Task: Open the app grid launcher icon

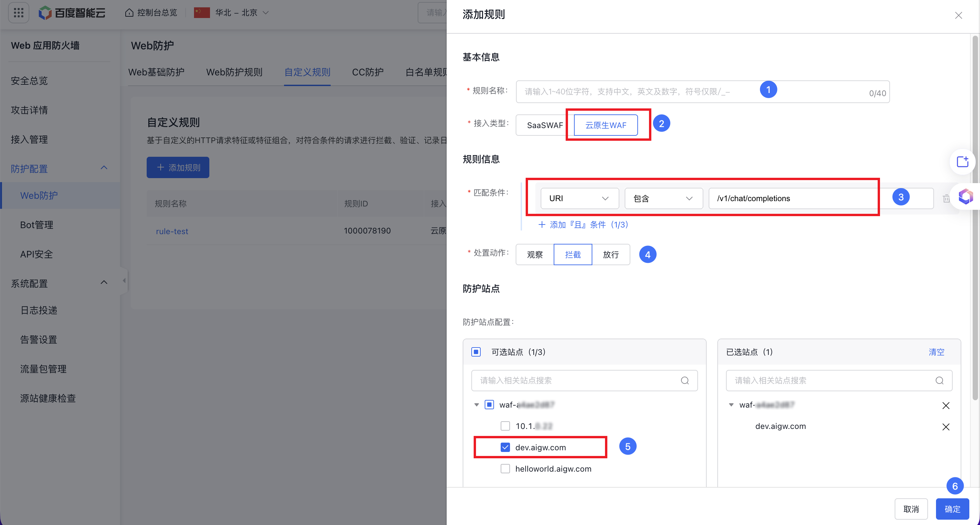Action: [18, 13]
